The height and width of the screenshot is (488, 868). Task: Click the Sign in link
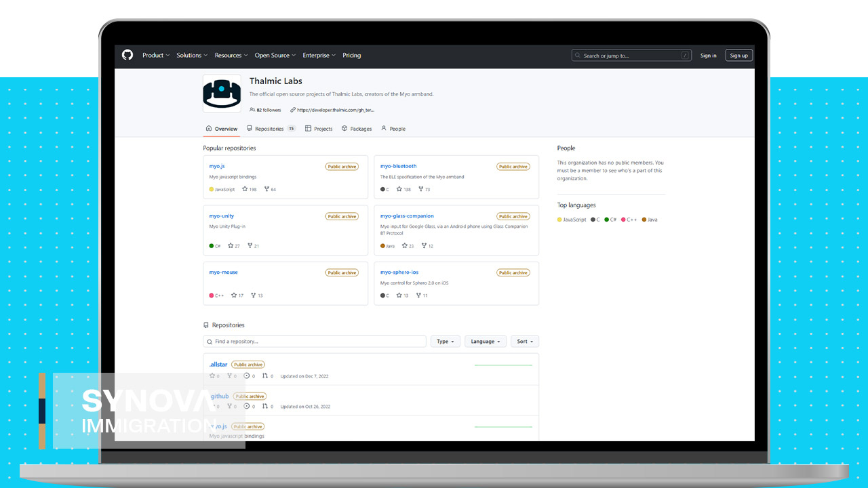coord(709,56)
